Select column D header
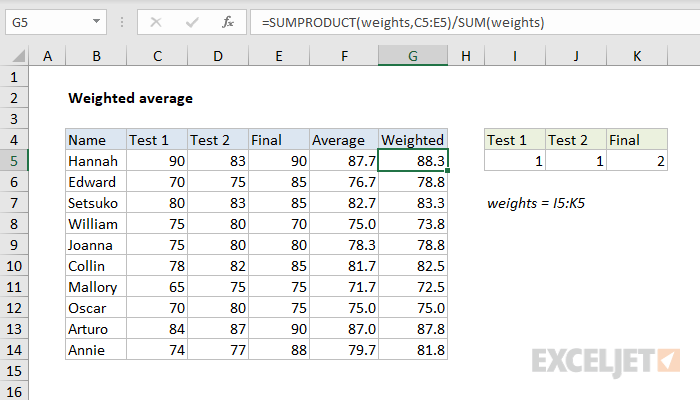700x400 pixels. click(218, 56)
